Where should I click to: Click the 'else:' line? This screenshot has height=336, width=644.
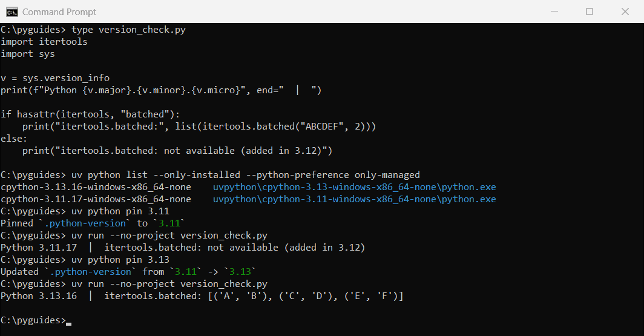pyautogui.click(x=13, y=139)
